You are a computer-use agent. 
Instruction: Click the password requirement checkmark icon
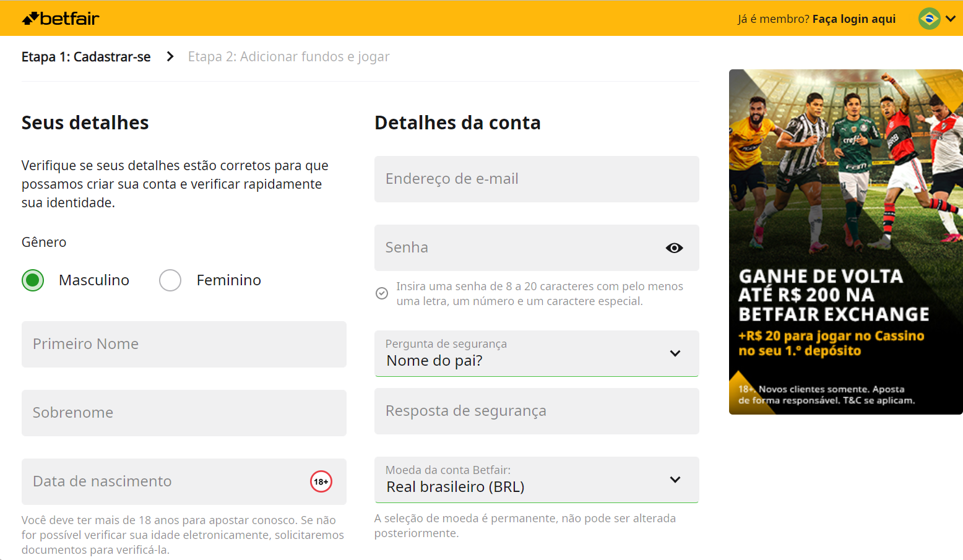tap(382, 293)
